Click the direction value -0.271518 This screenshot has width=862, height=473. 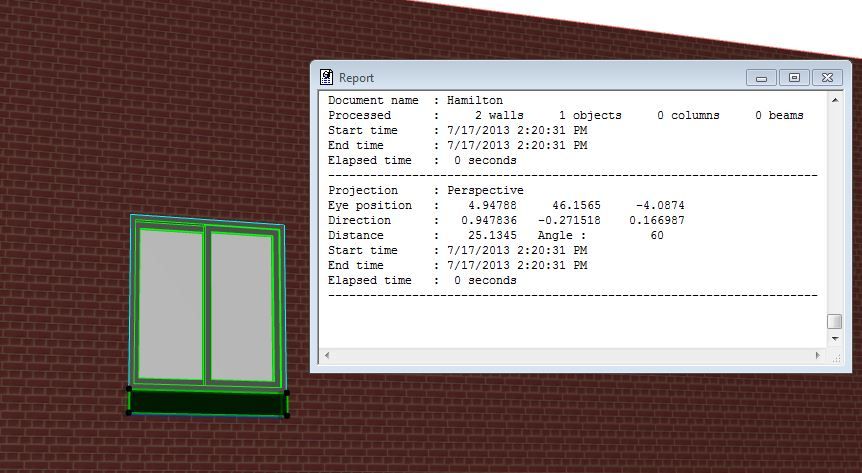[569, 220]
